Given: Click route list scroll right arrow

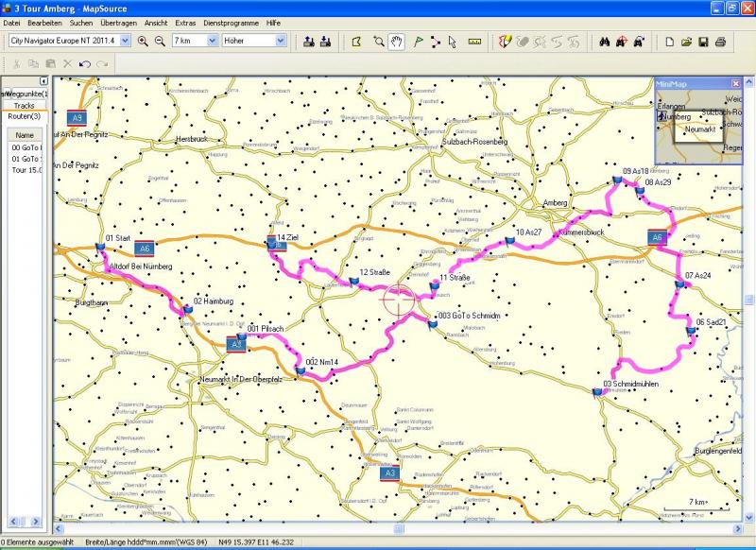Looking at the screenshot, I should point(36,521).
